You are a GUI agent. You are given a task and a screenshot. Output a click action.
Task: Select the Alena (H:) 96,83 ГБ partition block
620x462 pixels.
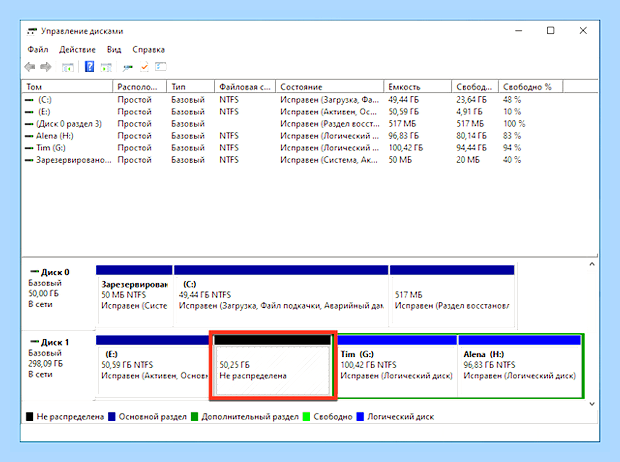520,365
